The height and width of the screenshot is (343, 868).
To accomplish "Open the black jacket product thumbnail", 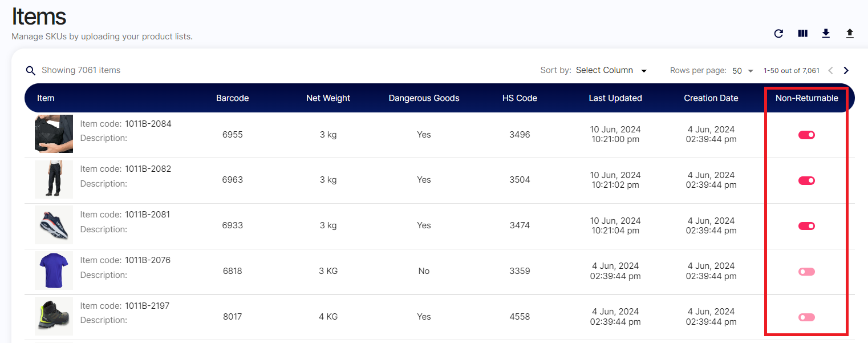I will 54,134.
